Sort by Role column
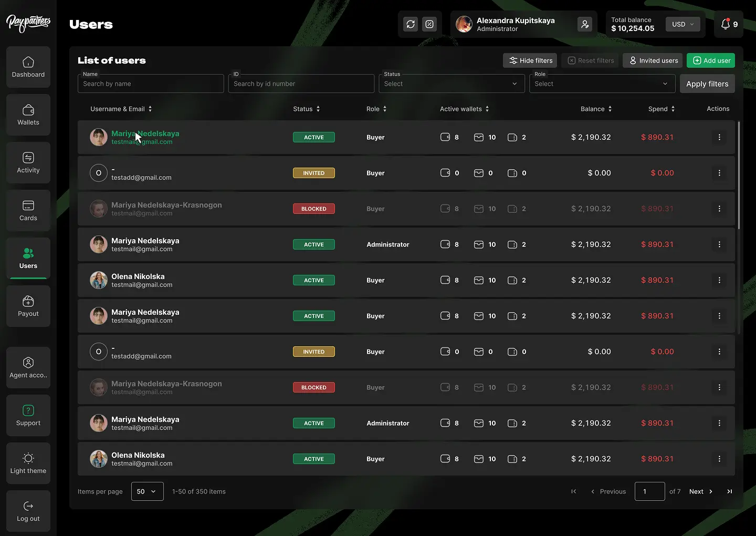 tap(376, 109)
